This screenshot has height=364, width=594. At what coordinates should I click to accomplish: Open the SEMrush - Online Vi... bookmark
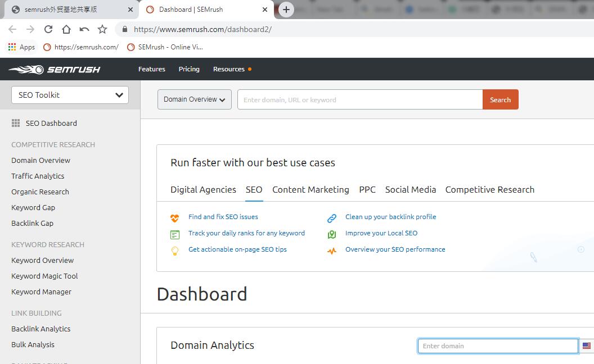tap(165, 47)
